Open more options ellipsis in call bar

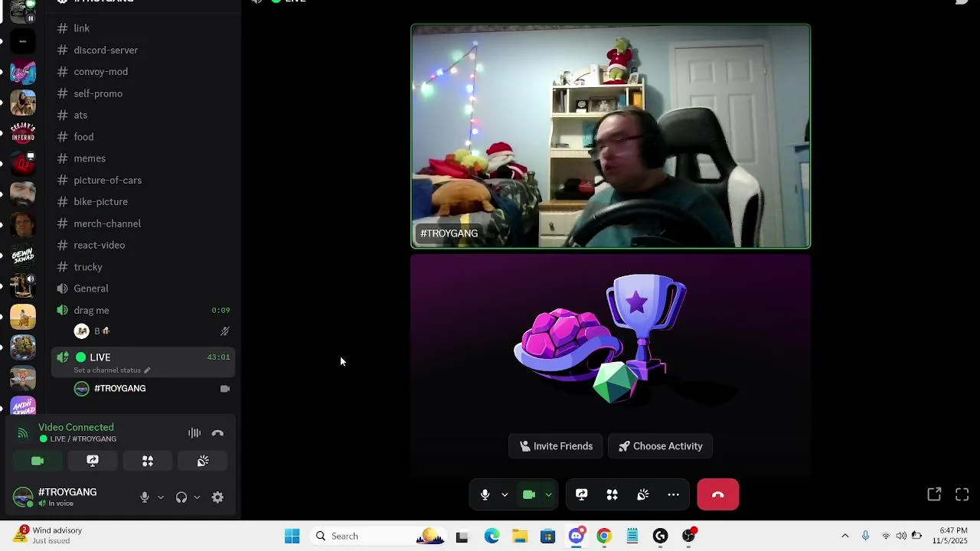point(674,494)
